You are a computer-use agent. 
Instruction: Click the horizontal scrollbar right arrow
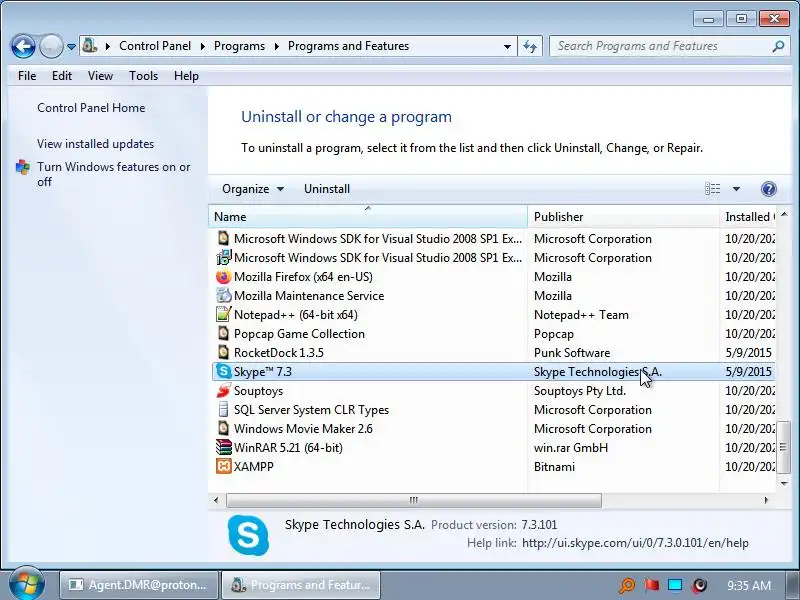(766, 500)
